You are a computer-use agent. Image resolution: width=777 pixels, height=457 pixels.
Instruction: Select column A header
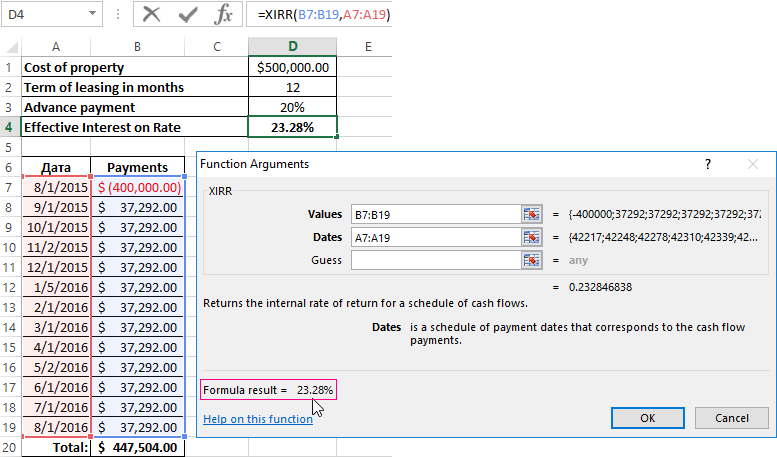click(56, 47)
